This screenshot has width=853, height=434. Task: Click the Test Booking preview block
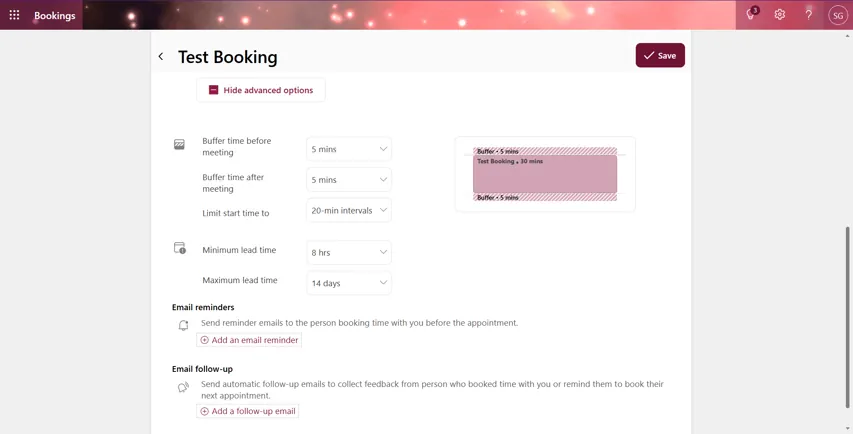tap(545, 174)
